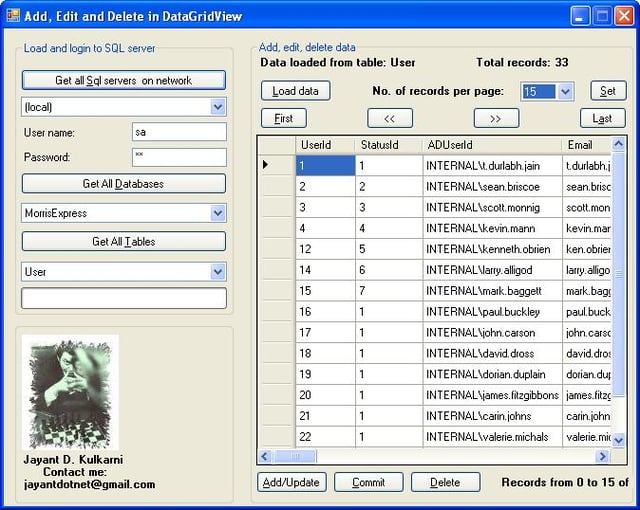Minimize the DataGridView window
The image size is (640, 510).
coord(580,16)
